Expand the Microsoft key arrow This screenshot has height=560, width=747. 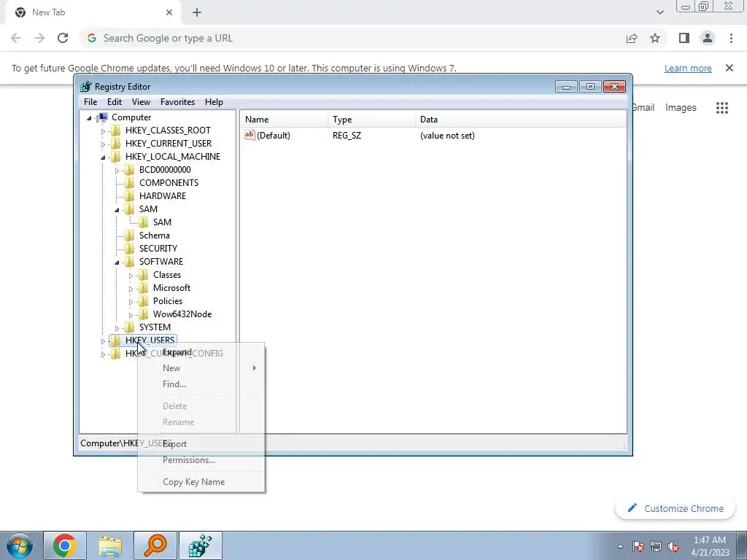tap(131, 289)
